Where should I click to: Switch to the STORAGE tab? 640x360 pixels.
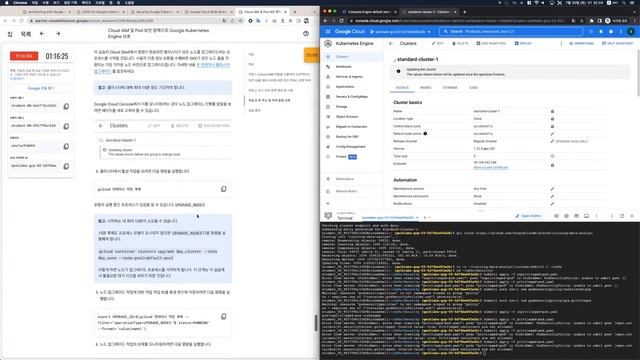pos(450,88)
